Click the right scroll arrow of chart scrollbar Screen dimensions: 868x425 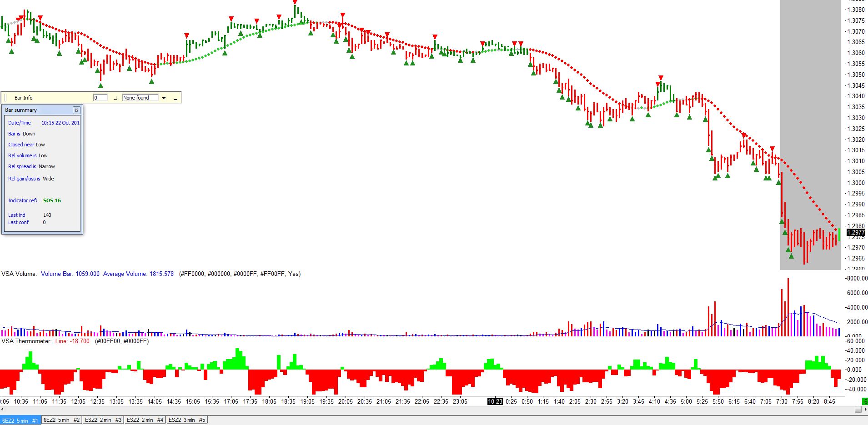click(x=865, y=410)
